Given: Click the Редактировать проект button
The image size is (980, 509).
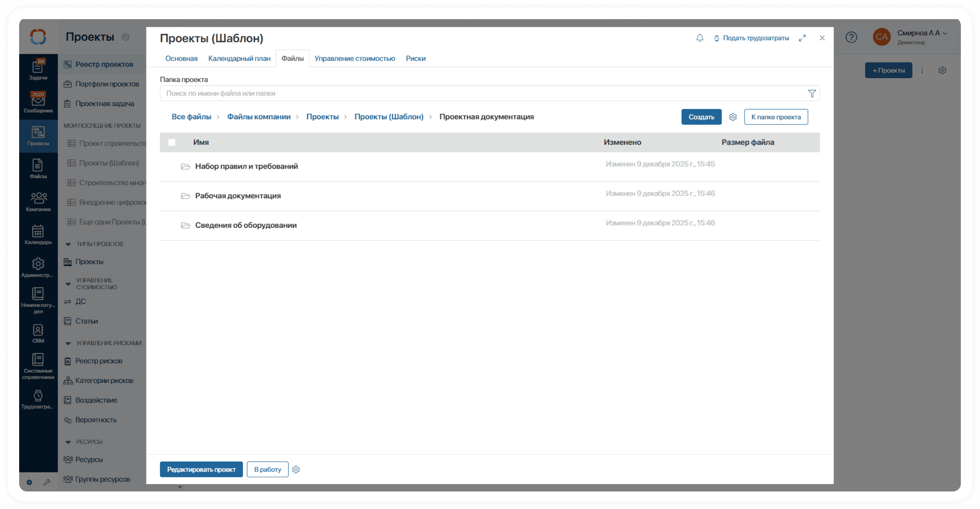Looking at the screenshot, I should (x=201, y=469).
